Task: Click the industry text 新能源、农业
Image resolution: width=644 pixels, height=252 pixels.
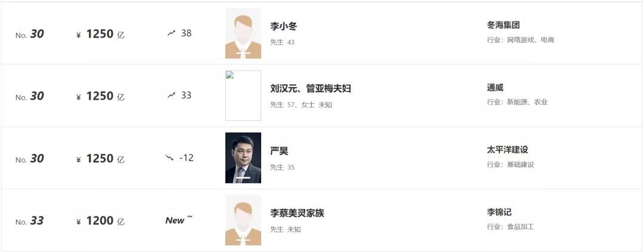Action: pos(527,102)
